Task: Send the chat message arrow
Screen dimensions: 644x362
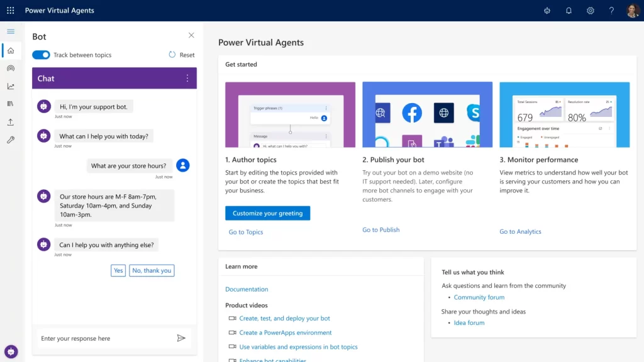Action: (x=181, y=338)
